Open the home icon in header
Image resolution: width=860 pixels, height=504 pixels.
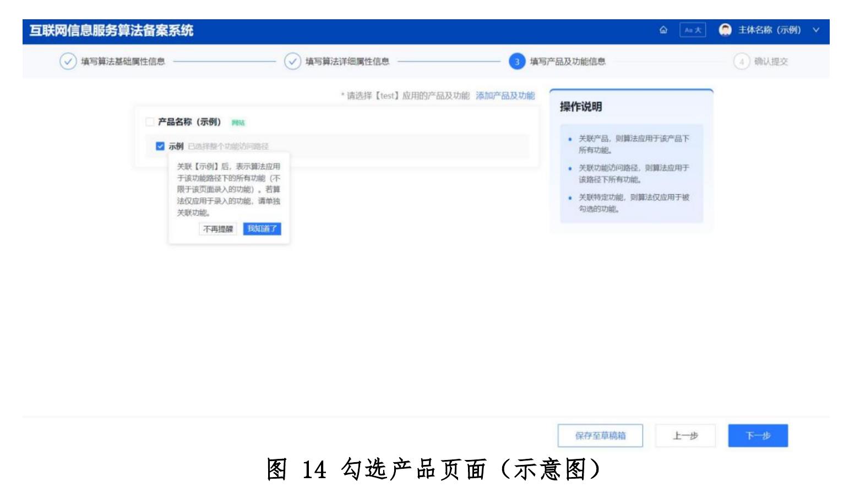663,30
